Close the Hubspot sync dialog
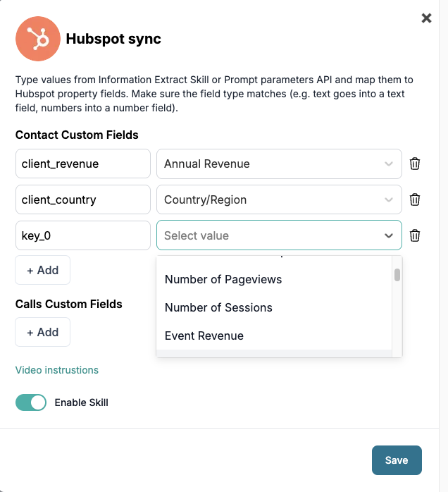Image resolution: width=448 pixels, height=492 pixels. (426, 18)
